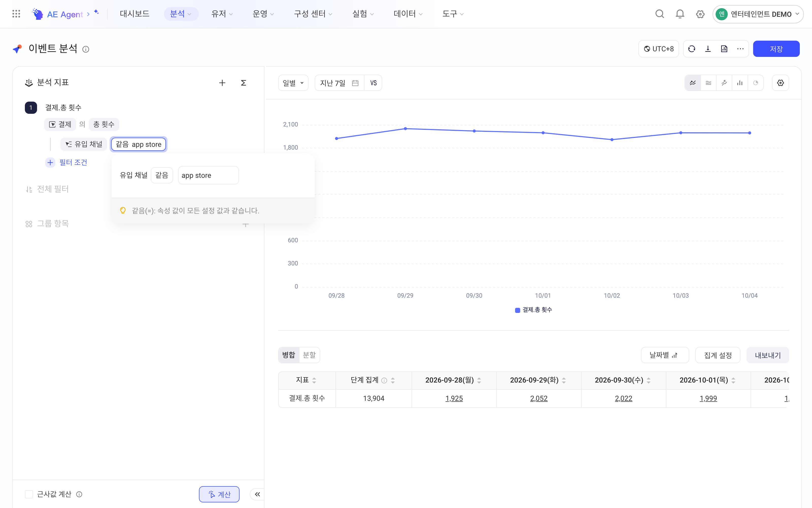This screenshot has height=508, width=812.
Task: Click the refresh icon next to UTC+8
Action: pos(691,49)
